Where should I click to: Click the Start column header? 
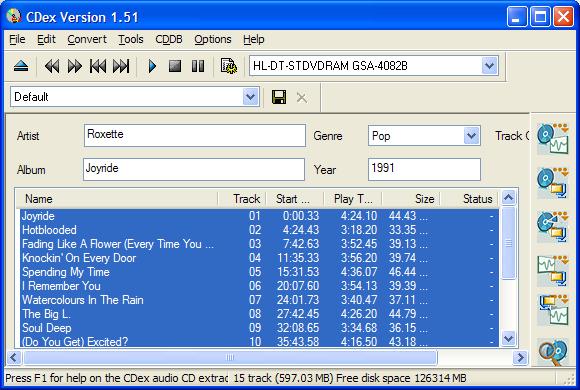(295, 199)
